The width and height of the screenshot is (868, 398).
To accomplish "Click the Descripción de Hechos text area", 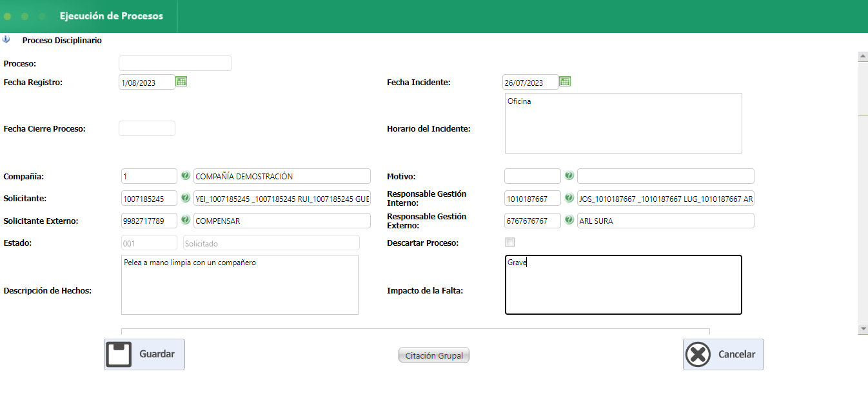I will (x=240, y=284).
